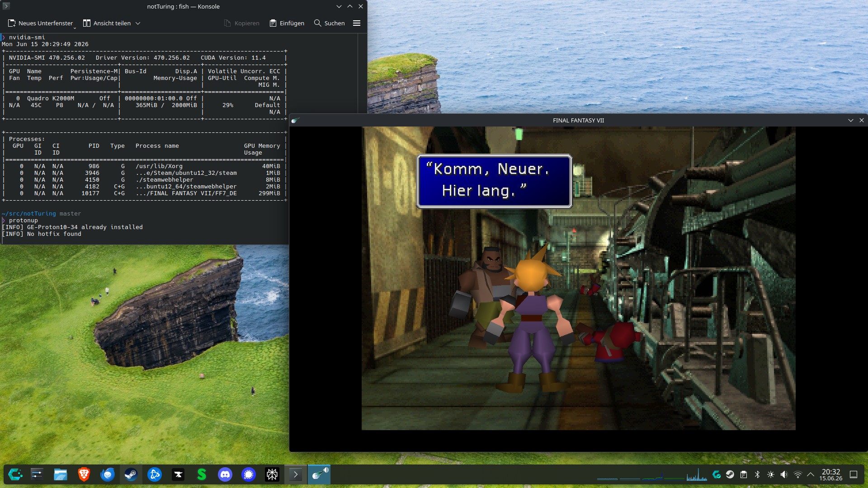Switch to the Konsole taskbar entry
Screen dimensions: 868x488
tap(296, 474)
